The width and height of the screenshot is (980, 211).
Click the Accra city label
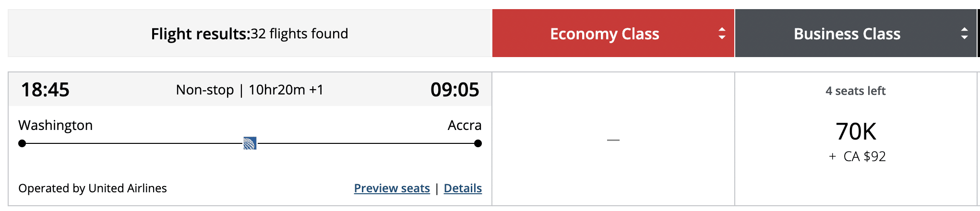(x=464, y=125)
